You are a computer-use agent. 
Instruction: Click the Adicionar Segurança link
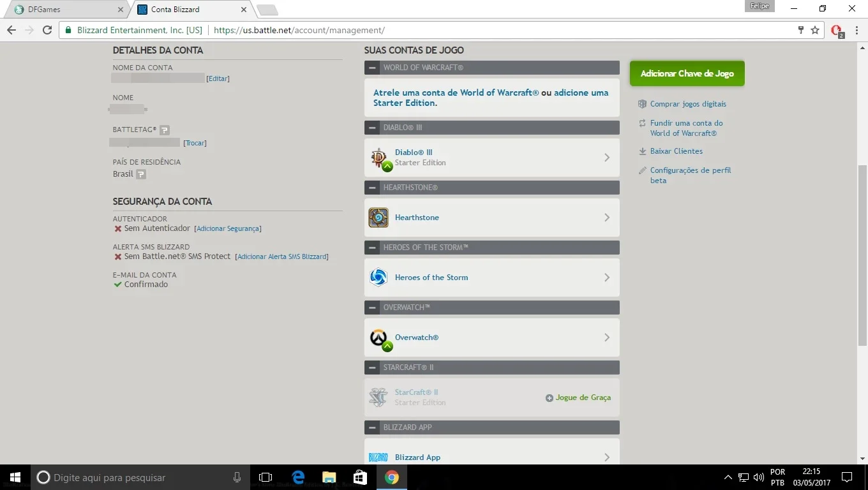tap(228, 228)
